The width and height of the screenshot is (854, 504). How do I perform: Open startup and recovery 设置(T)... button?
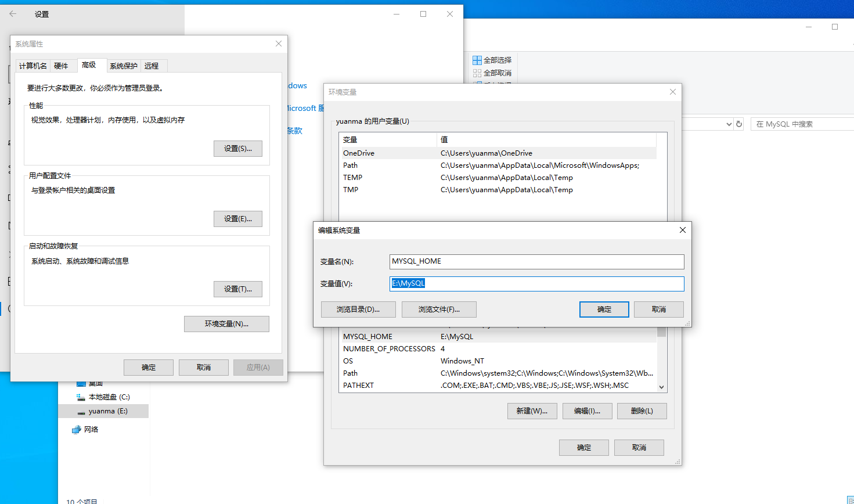pyautogui.click(x=238, y=289)
